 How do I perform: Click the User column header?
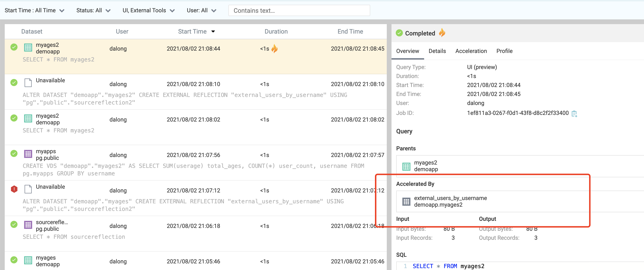point(122,31)
